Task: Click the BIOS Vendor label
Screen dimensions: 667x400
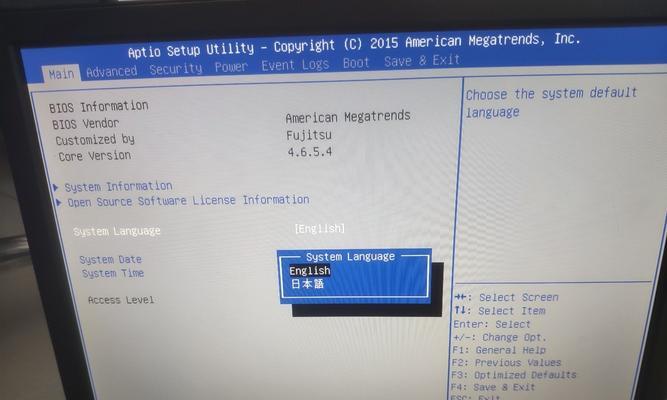Action: tap(86, 124)
